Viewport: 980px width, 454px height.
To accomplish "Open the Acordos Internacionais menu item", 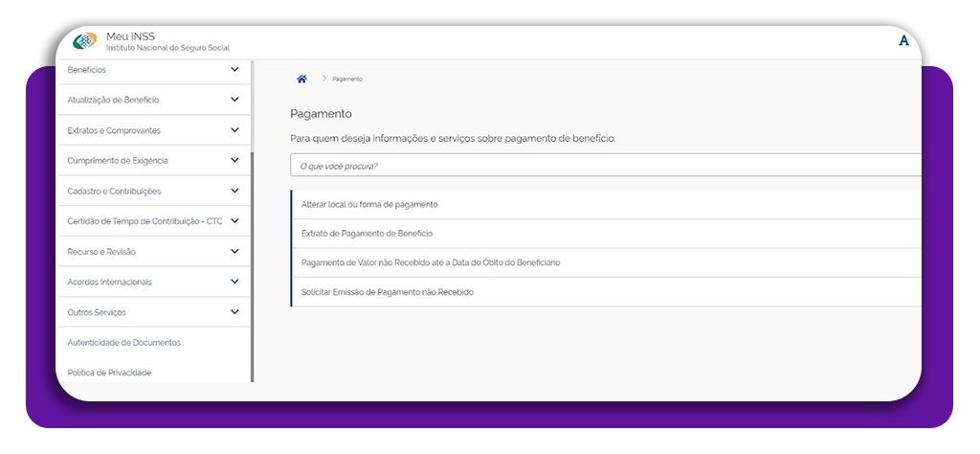I will [x=109, y=283].
